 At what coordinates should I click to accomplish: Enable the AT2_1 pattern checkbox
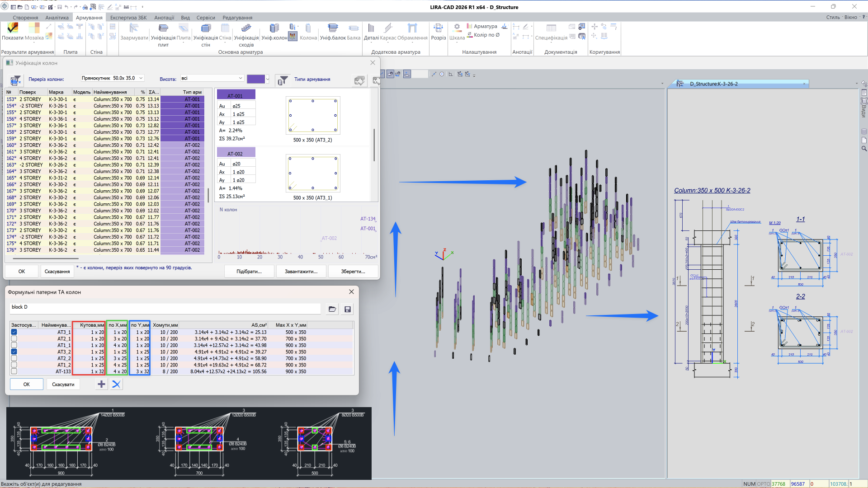(14, 338)
